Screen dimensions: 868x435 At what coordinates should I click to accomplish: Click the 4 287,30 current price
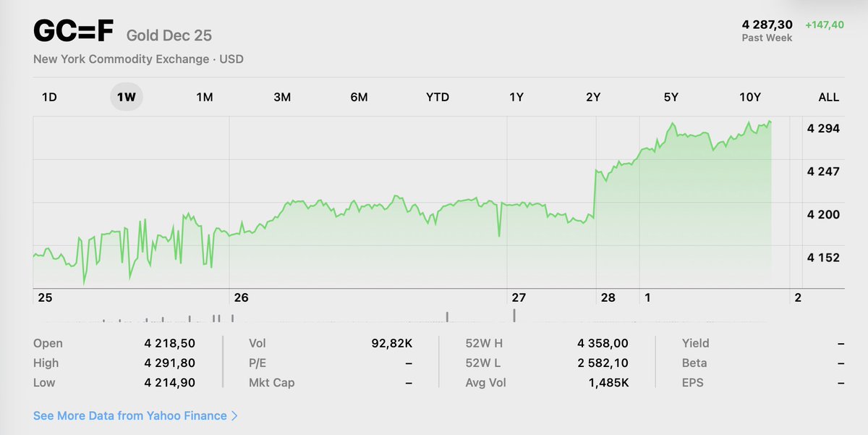[x=767, y=25]
